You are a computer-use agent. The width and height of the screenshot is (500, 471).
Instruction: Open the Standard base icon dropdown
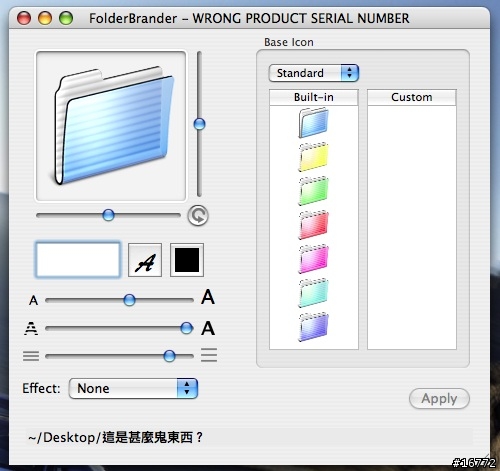[x=314, y=73]
